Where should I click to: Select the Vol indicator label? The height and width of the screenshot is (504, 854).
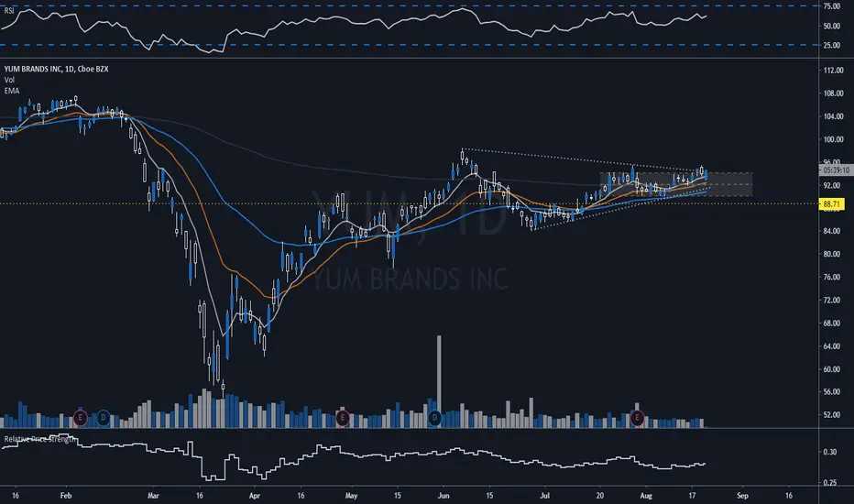tap(9, 80)
